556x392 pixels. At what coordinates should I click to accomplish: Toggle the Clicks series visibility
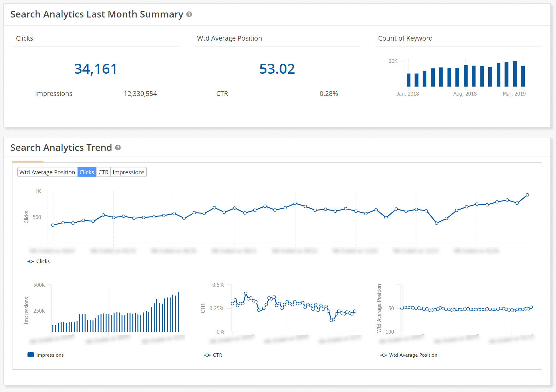tap(43, 261)
